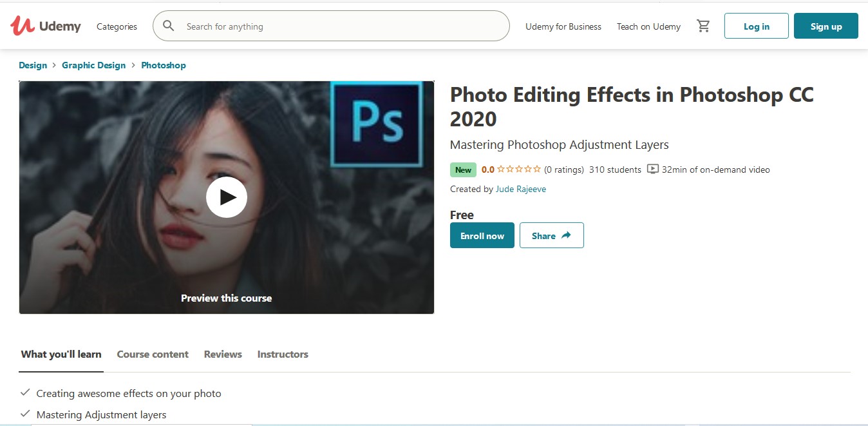Click the Udemy logo

[x=45, y=26]
